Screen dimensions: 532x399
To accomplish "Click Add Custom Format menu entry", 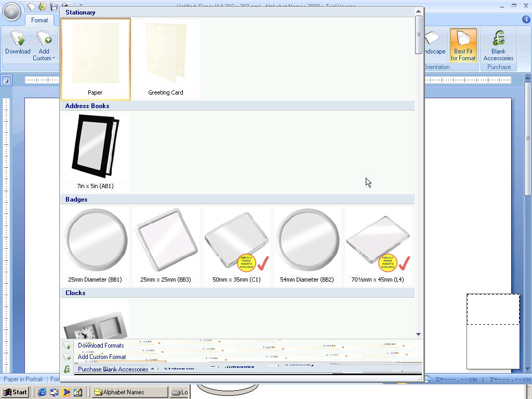I will (x=102, y=357).
